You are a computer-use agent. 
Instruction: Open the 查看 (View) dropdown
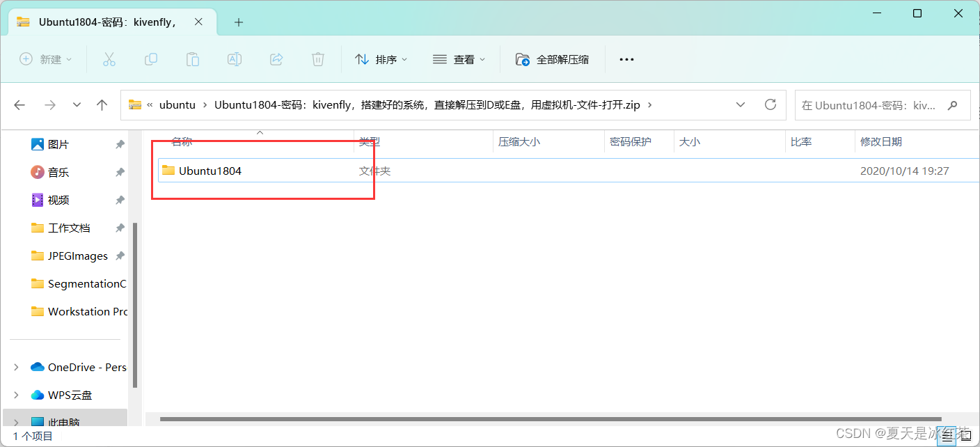click(459, 59)
